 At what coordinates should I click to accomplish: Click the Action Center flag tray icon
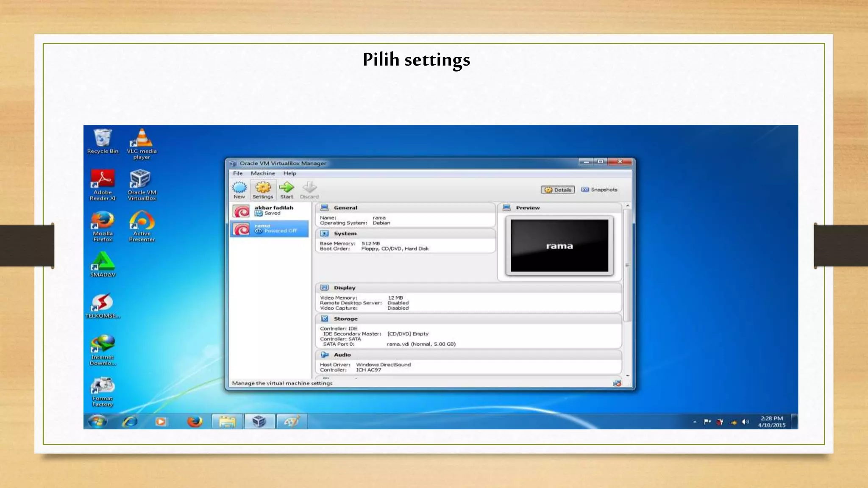point(707,422)
